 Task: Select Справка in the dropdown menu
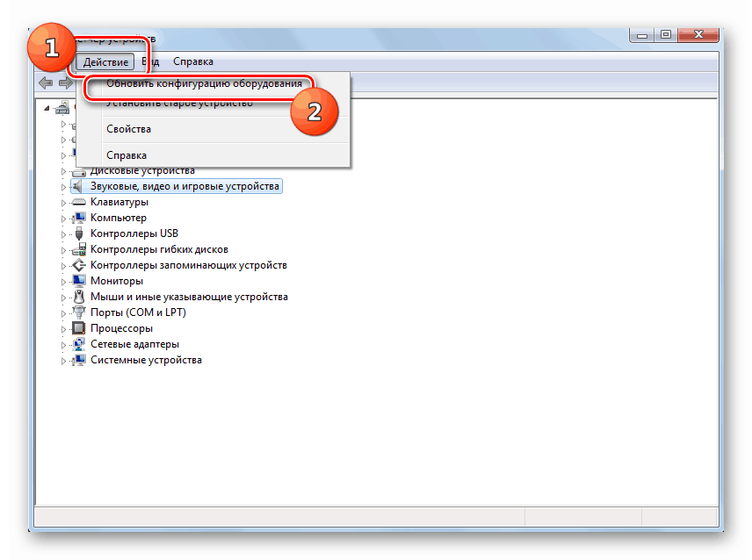pos(127,155)
